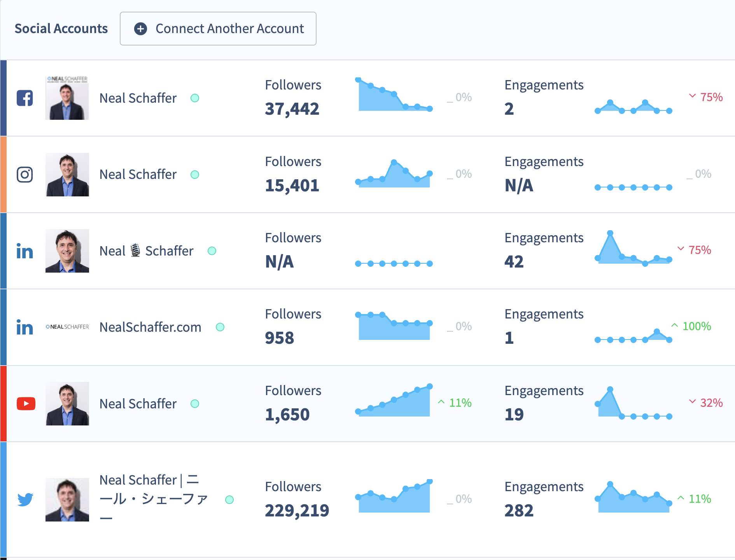Click the plus icon in Connect Another Account

pos(140,28)
